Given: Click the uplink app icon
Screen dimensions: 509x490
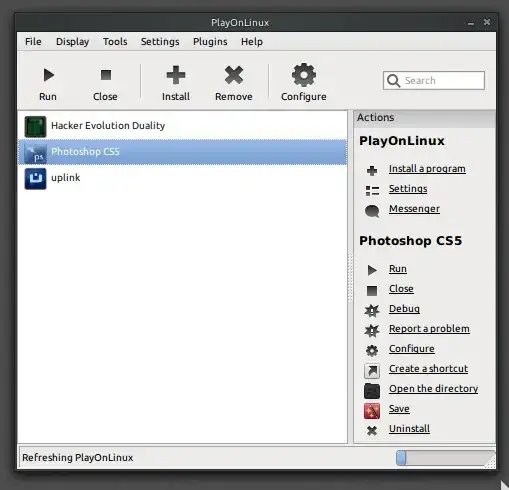Looking at the screenshot, I should point(35,179).
